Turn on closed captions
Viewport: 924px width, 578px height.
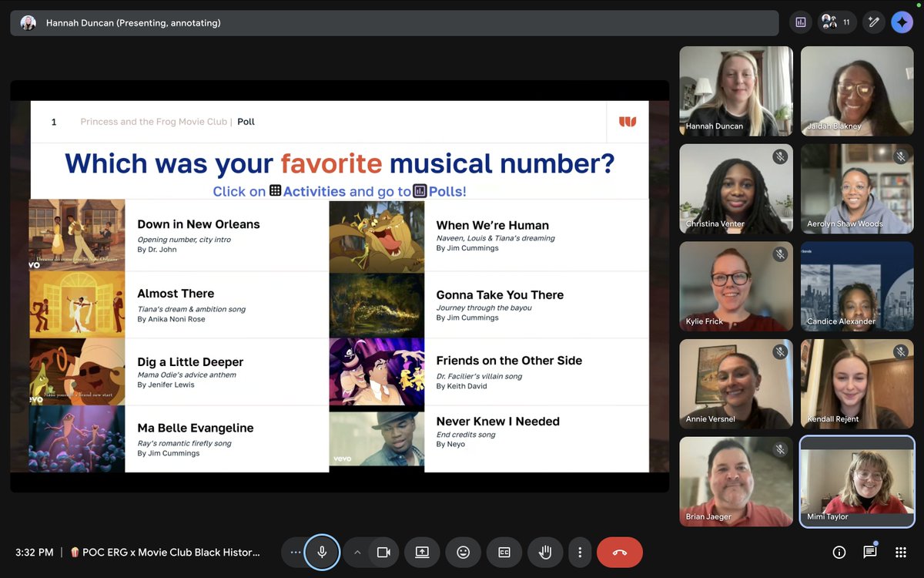[504, 552]
